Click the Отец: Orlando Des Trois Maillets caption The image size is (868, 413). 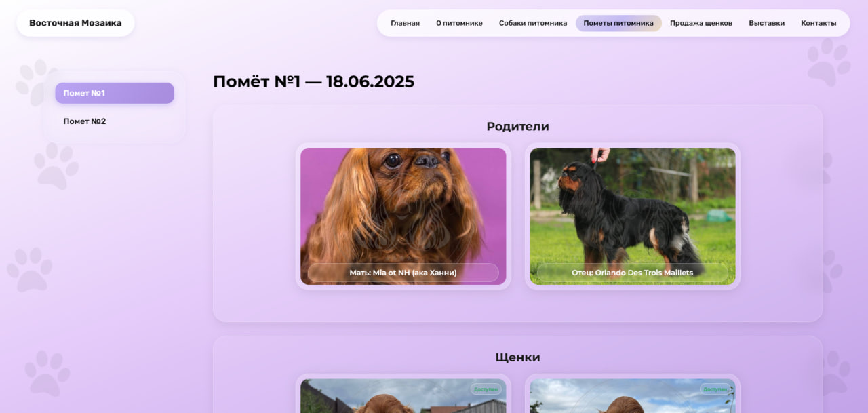(632, 273)
